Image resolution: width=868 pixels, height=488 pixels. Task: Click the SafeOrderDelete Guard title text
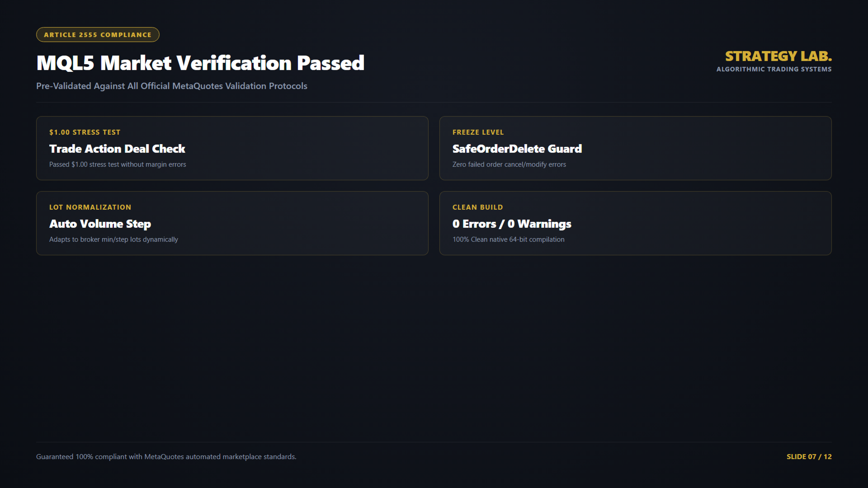tap(517, 149)
